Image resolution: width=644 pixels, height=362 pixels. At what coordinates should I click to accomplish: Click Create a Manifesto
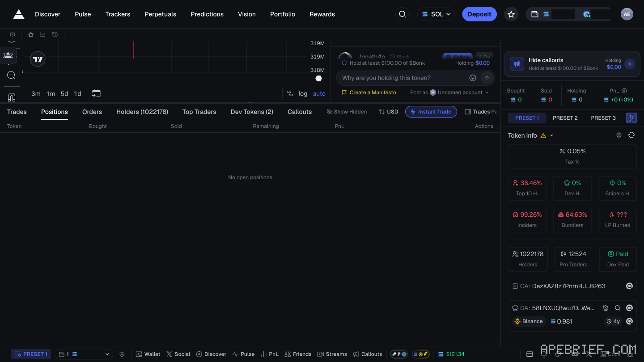pyautogui.click(x=369, y=93)
